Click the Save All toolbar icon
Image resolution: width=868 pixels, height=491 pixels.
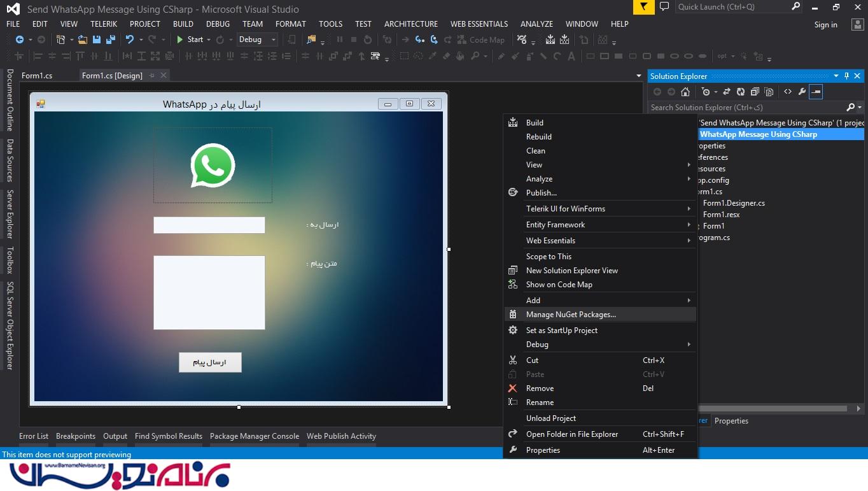[109, 39]
